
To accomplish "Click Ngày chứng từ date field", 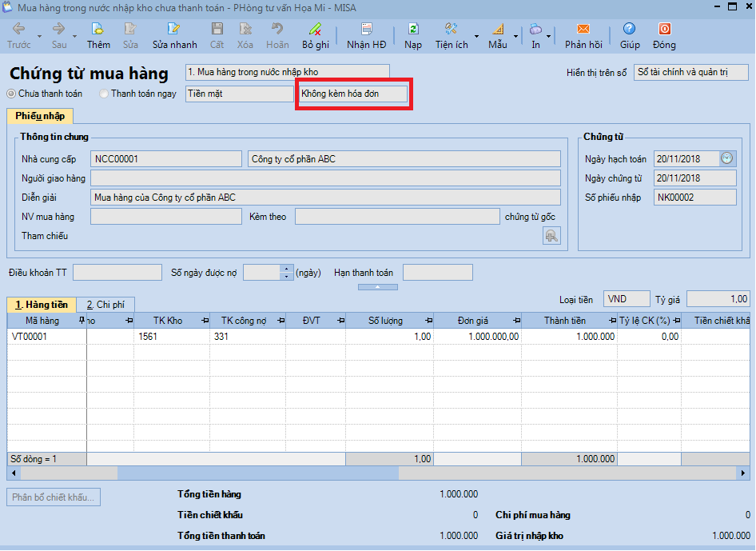I will [x=694, y=178].
